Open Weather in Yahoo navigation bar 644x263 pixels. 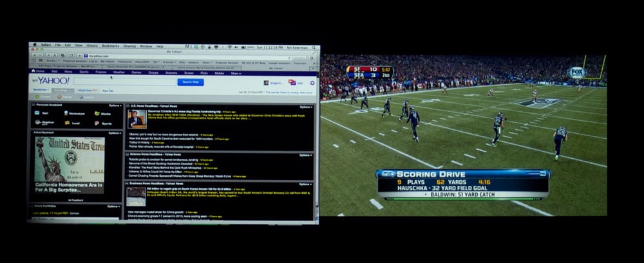coord(118,72)
